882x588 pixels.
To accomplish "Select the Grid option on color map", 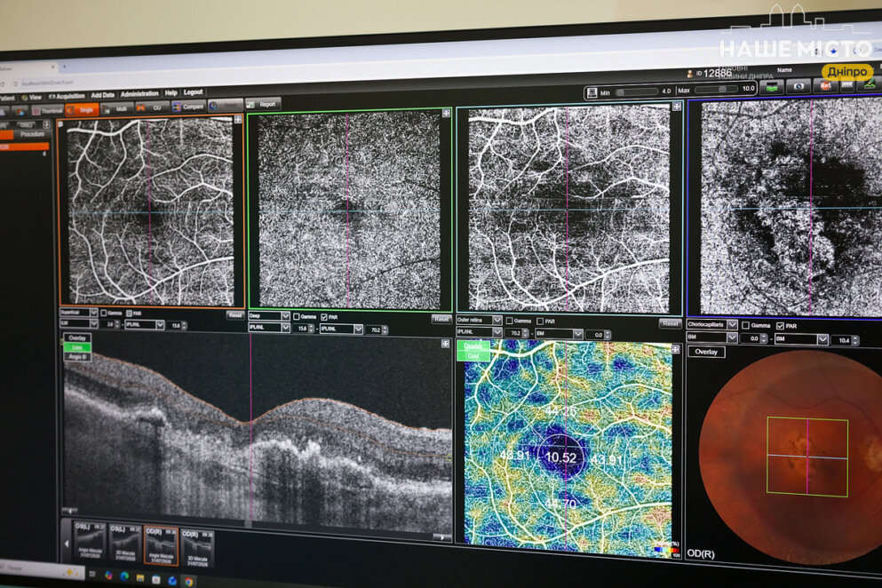I will tap(473, 355).
